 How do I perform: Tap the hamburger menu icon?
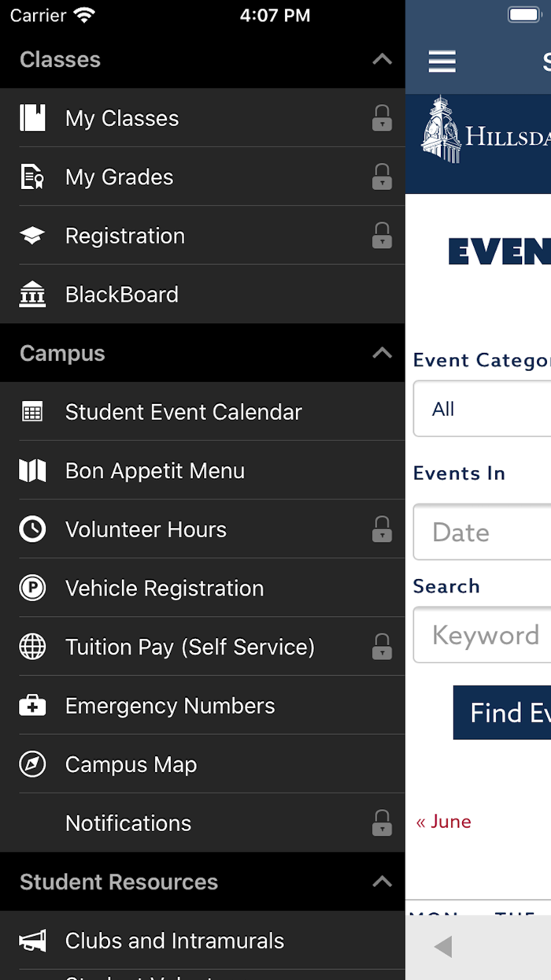click(442, 61)
